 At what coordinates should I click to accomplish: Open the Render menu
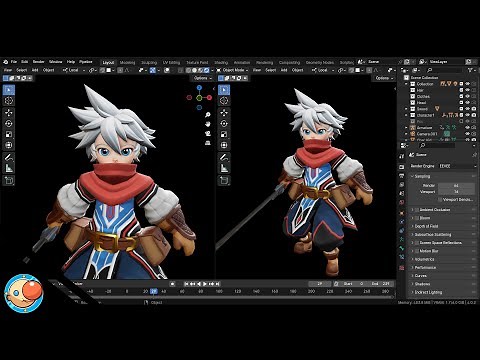[38, 62]
